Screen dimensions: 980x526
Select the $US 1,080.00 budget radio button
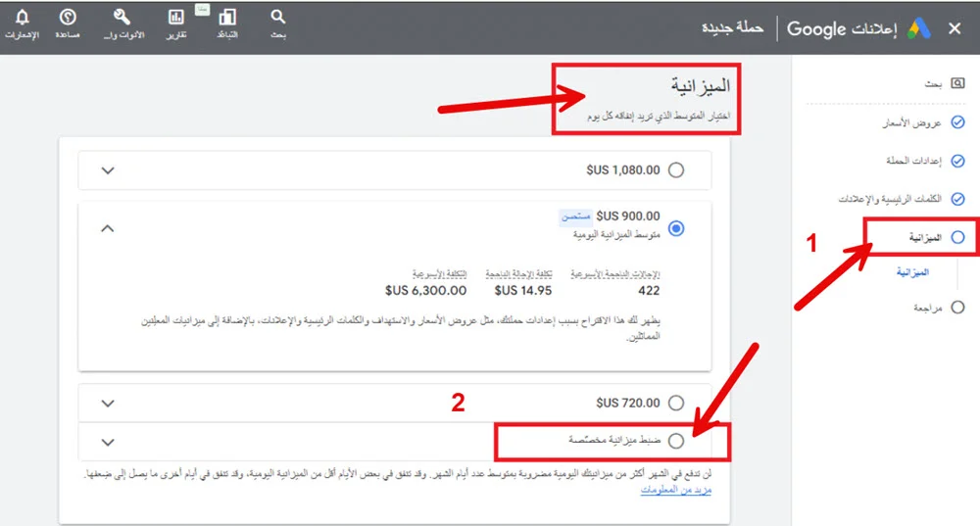pos(676,169)
